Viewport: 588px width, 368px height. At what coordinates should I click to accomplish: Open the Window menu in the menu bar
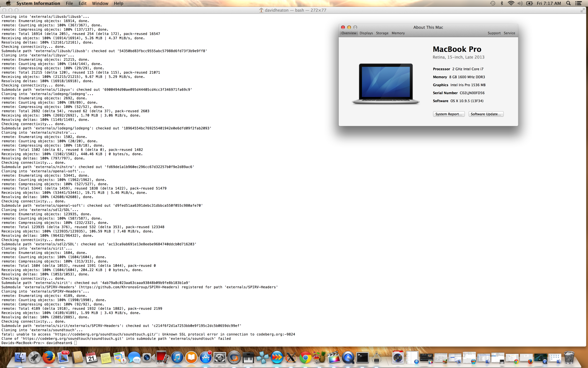[100, 3]
